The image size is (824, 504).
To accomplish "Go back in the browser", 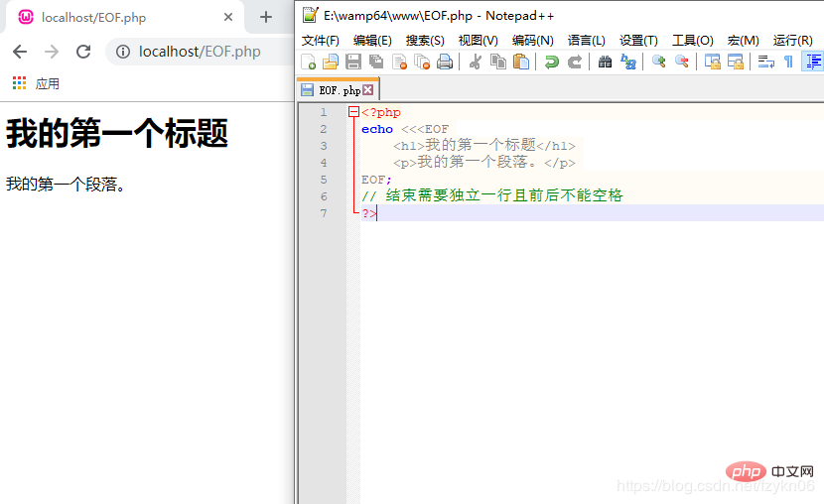I will click(x=20, y=52).
